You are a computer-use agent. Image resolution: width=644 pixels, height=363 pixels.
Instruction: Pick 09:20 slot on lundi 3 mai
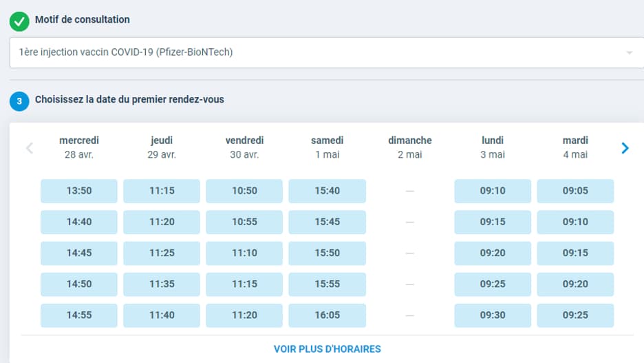pyautogui.click(x=493, y=253)
